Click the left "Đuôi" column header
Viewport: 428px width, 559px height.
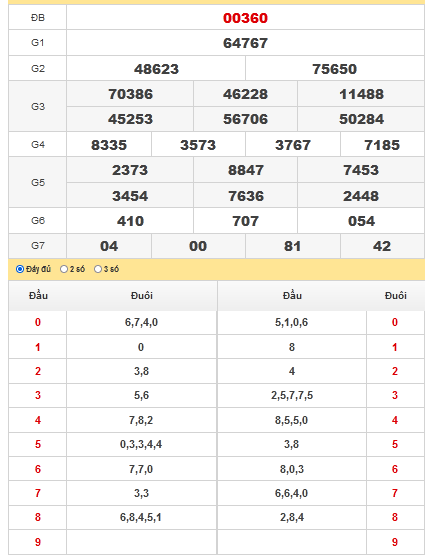(141, 295)
